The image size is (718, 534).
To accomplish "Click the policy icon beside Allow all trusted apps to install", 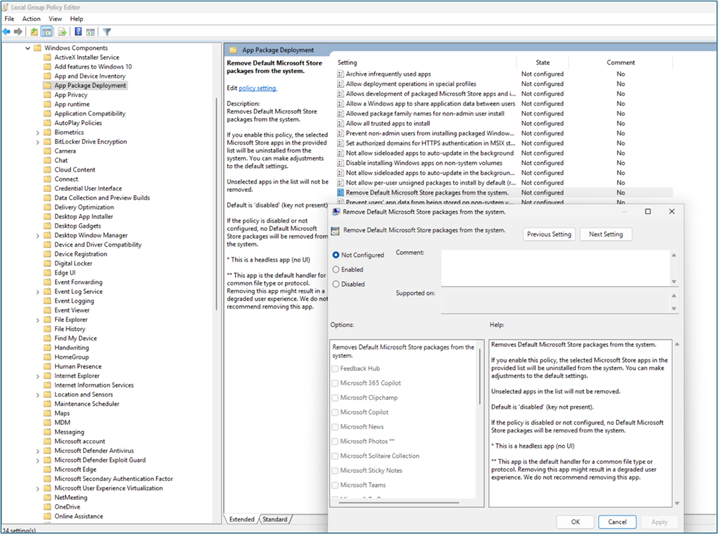I will (x=340, y=123).
